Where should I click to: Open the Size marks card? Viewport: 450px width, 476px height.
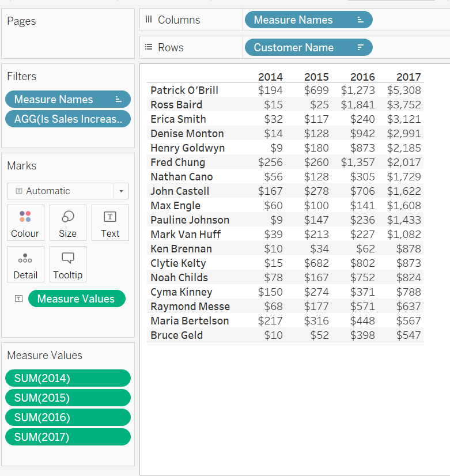[67, 223]
